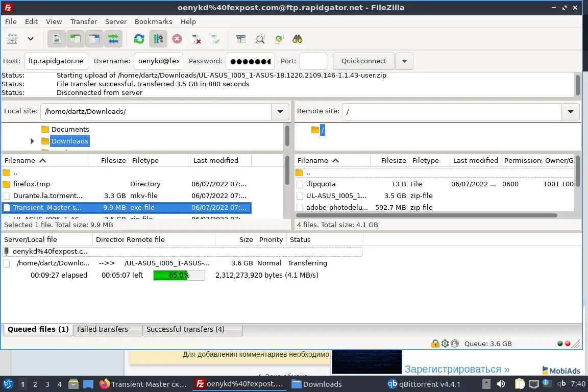Screen dimensions: 588x392
Task: Select root folder in remote tree
Action: 323,130
